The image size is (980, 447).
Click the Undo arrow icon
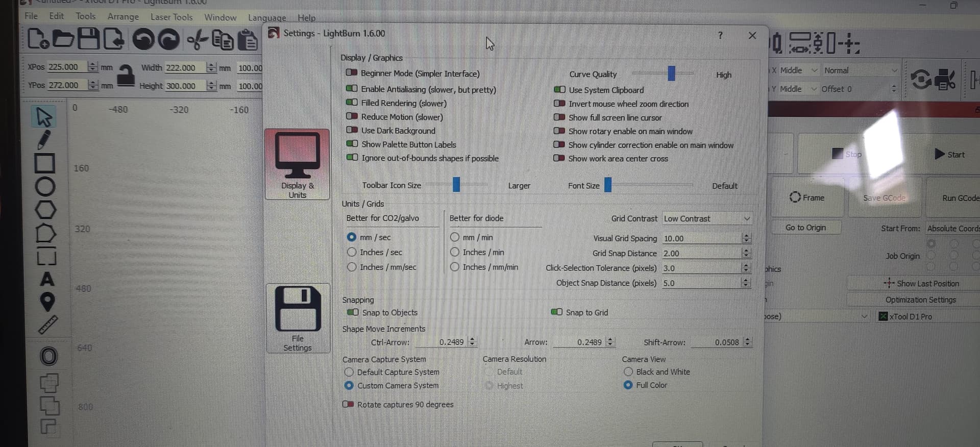143,39
